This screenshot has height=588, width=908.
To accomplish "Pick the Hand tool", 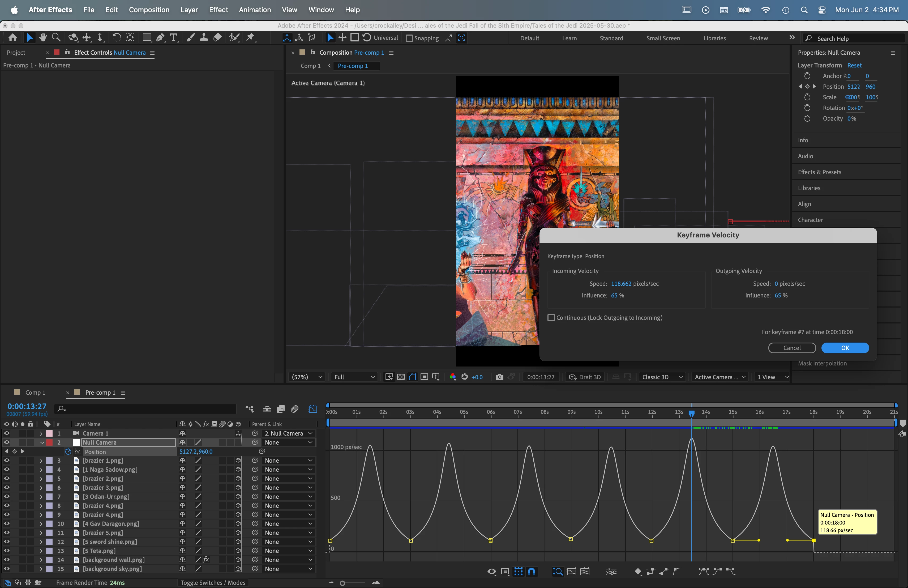I will (x=43, y=38).
